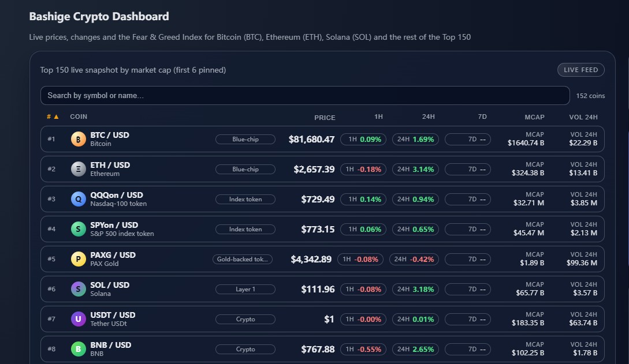The image size is (629, 364).
Task: Click SOL / USD pair name
Action: (110, 285)
